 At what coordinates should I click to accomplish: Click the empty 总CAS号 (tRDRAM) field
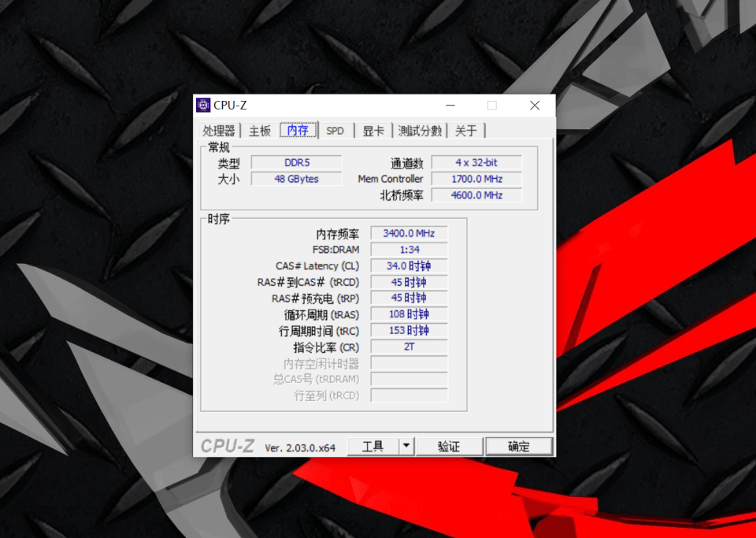pos(409,379)
